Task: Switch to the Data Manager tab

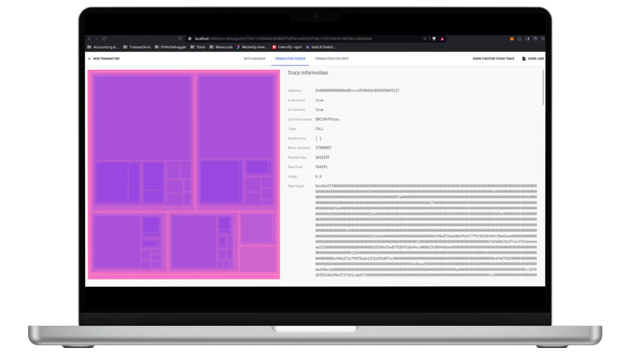Action: 254,58
